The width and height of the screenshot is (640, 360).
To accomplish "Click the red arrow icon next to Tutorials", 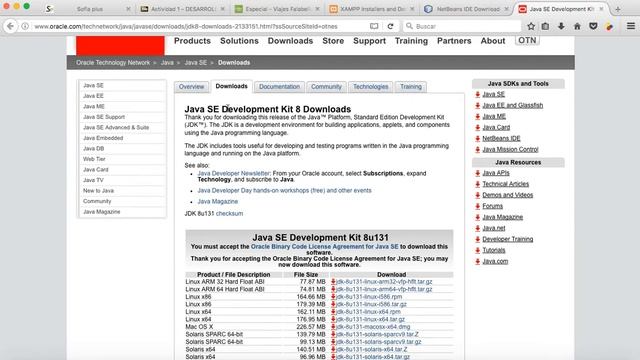I will tap(478, 250).
